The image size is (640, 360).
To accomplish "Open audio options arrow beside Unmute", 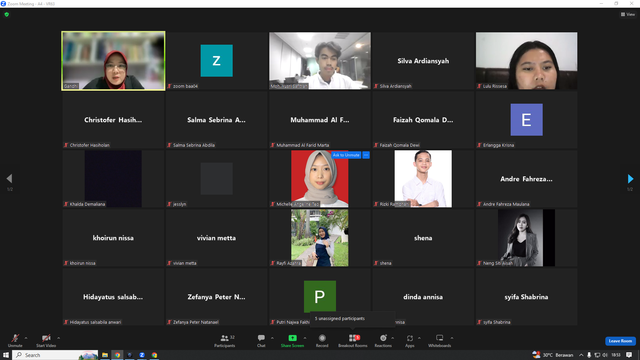I will pyautogui.click(x=26, y=338).
